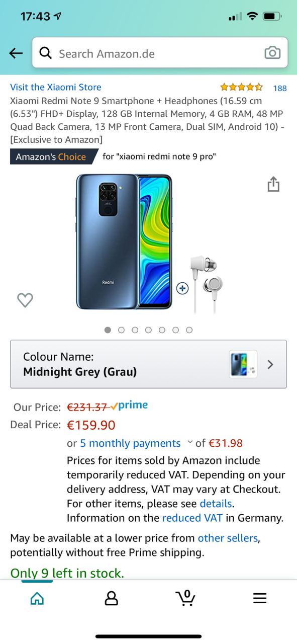This screenshot has height=644, width=297.
Task: Select the last image carousel dot
Action: pyautogui.click(x=189, y=330)
